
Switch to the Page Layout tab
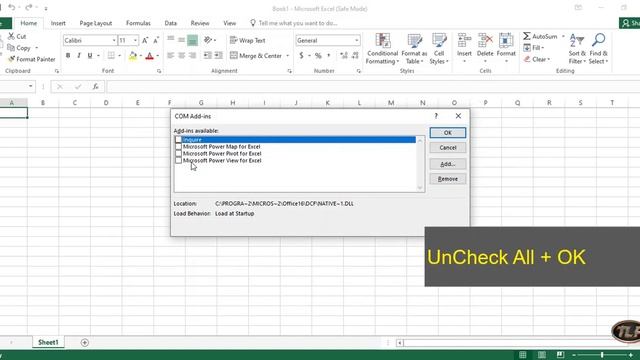tap(96, 23)
